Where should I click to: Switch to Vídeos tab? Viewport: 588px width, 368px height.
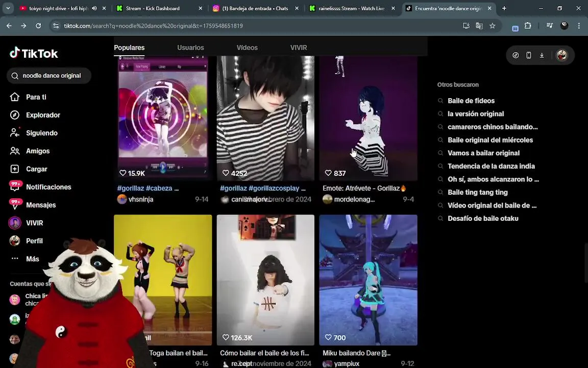pos(247,48)
